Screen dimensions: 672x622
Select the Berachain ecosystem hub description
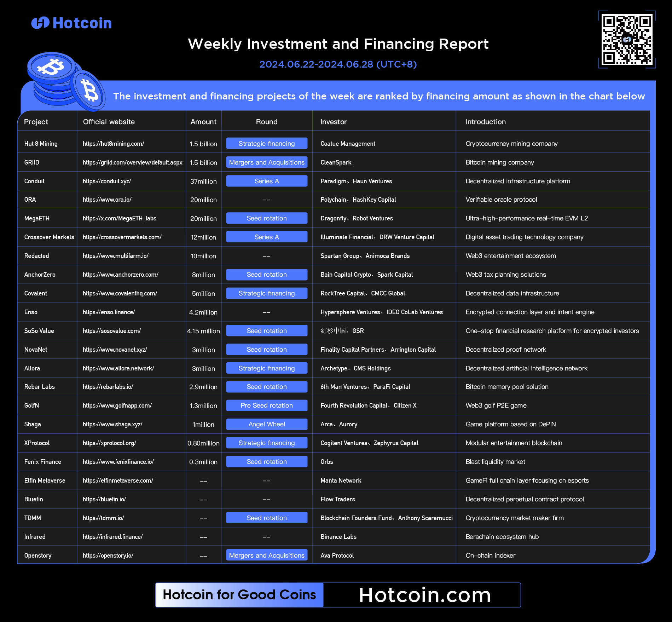click(502, 537)
